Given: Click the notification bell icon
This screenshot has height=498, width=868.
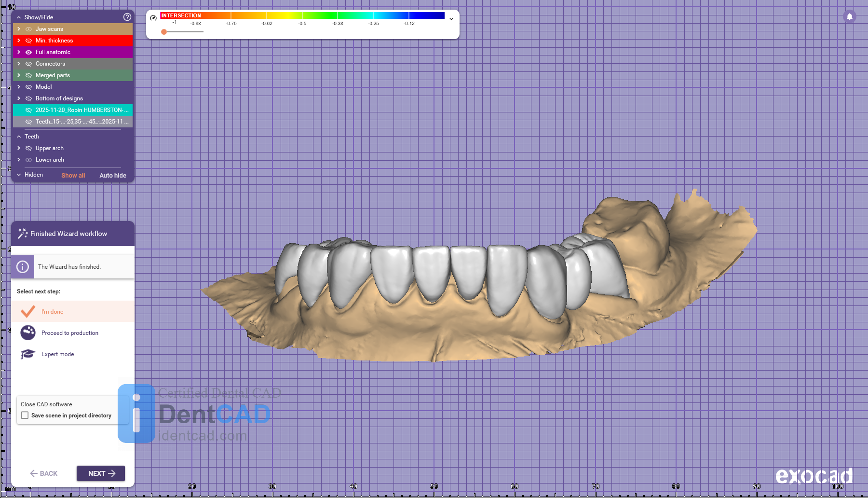Looking at the screenshot, I should (850, 16).
